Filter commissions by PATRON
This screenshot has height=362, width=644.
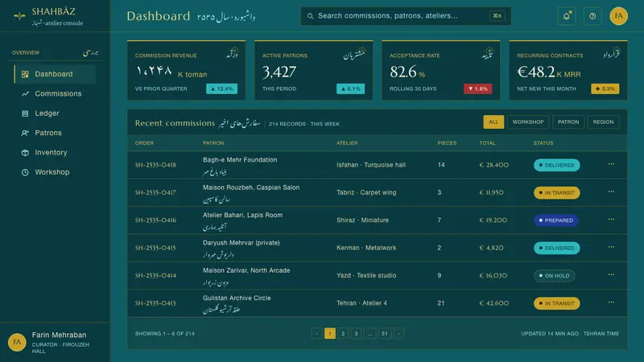(x=568, y=122)
